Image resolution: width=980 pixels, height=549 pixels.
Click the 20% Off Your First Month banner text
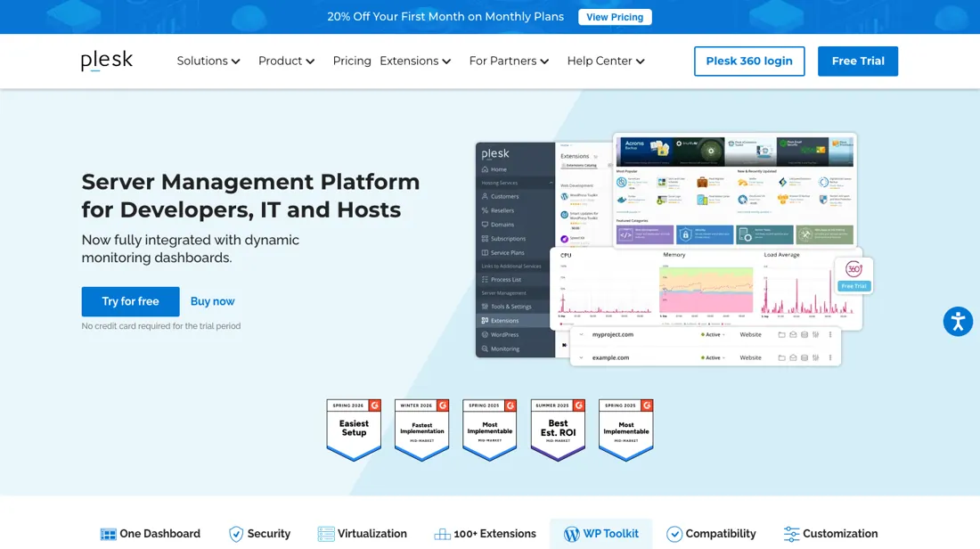point(445,17)
